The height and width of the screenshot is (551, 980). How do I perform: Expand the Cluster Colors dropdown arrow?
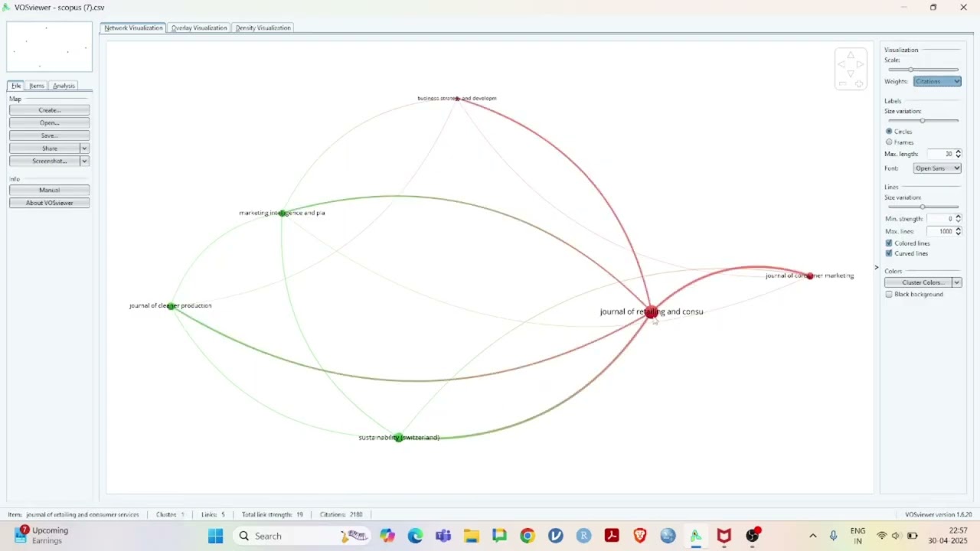coord(957,282)
